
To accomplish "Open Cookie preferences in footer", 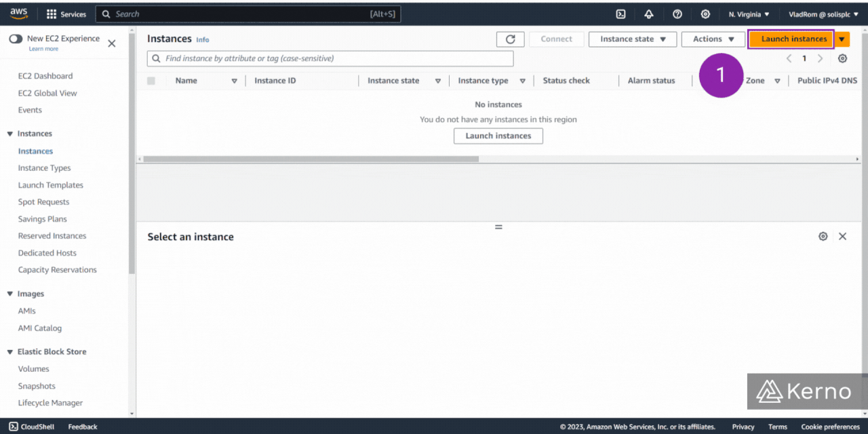I will pos(831,427).
